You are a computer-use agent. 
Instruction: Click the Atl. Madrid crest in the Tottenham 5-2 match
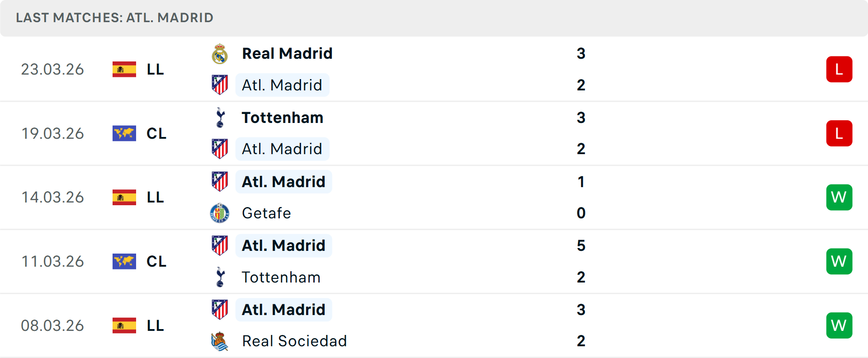(x=220, y=245)
